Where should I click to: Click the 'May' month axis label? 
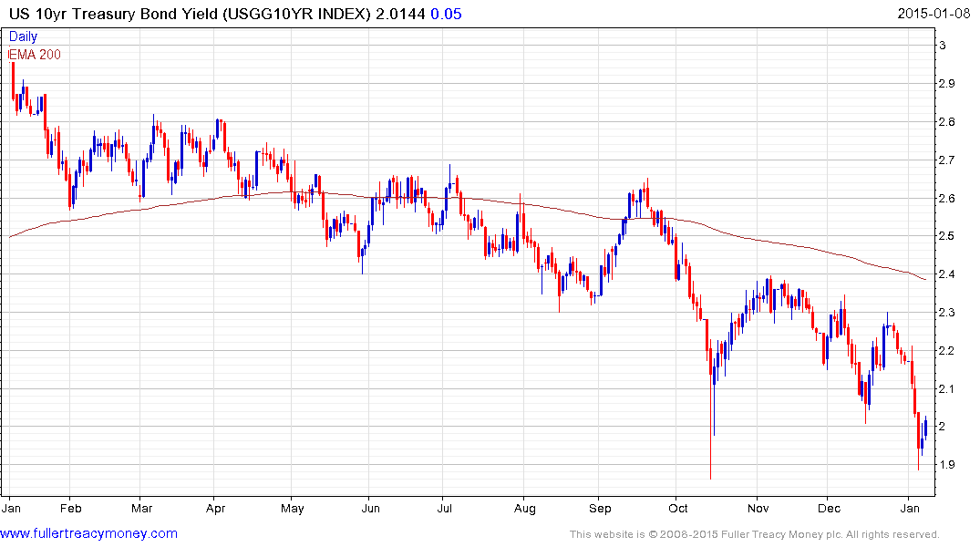tap(293, 508)
